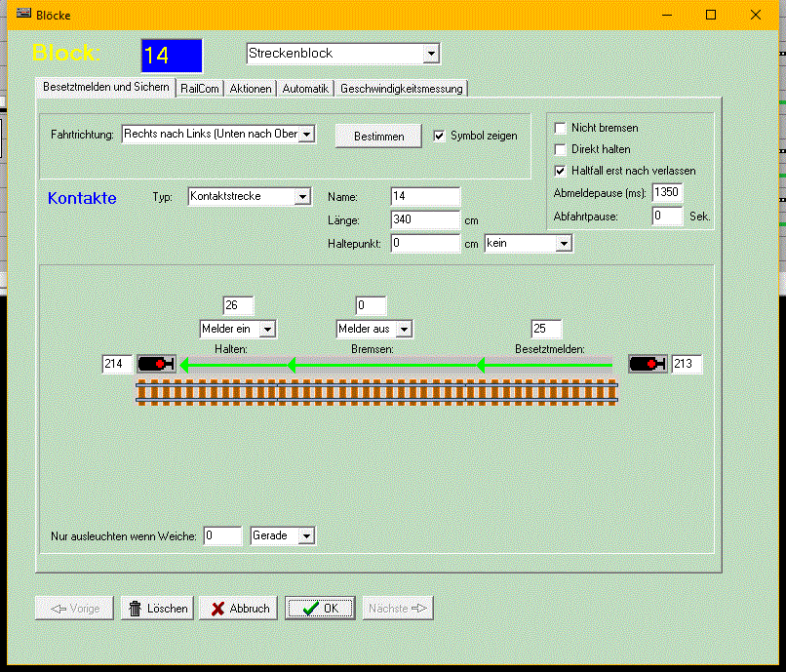Switch to the Besetztmelden und Sichern tab
This screenshot has width=786, height=672.
[105, 87]
